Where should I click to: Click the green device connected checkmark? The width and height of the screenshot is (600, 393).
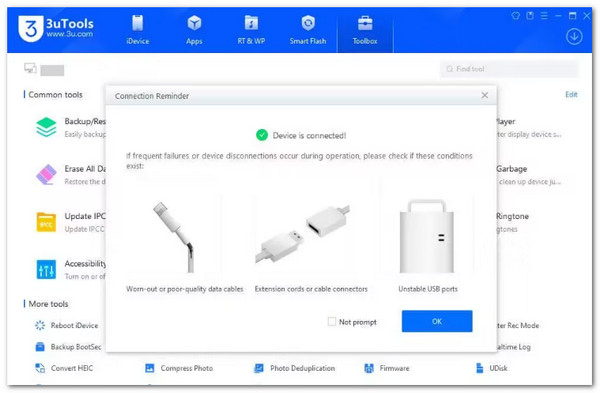coord(262,135)
